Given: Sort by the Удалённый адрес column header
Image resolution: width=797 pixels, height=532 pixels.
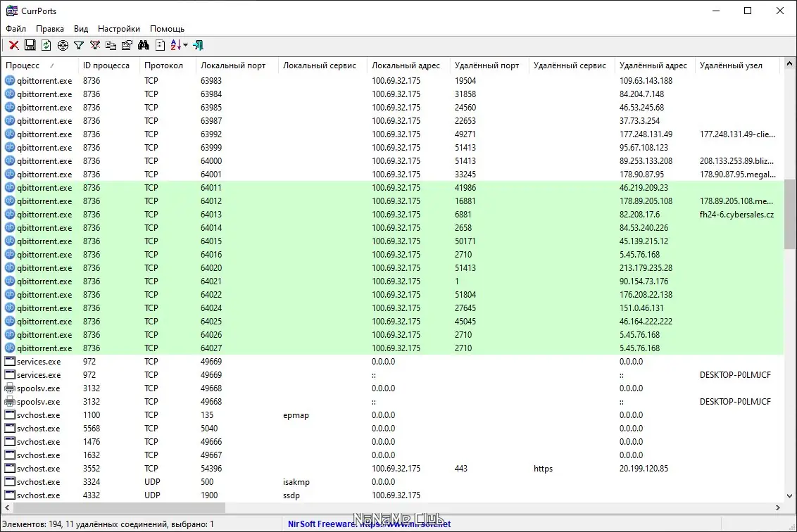Looking at the screenshot, I should click(x=655, y=65).
